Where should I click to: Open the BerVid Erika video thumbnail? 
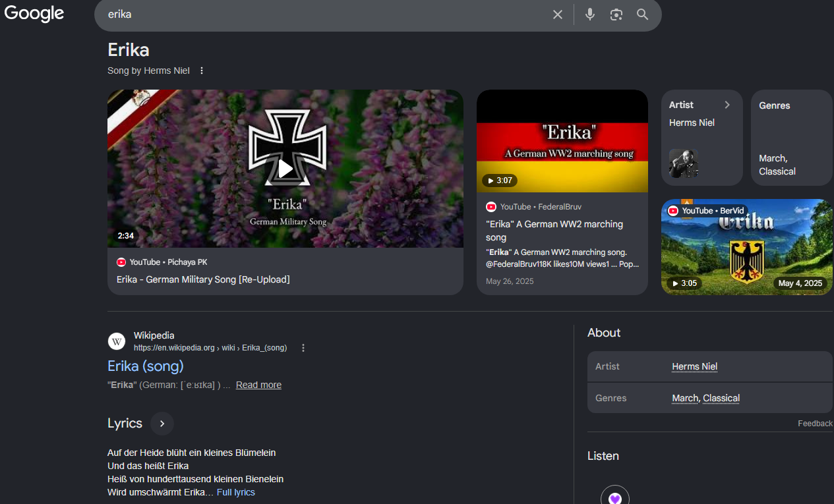click(747, 246)
